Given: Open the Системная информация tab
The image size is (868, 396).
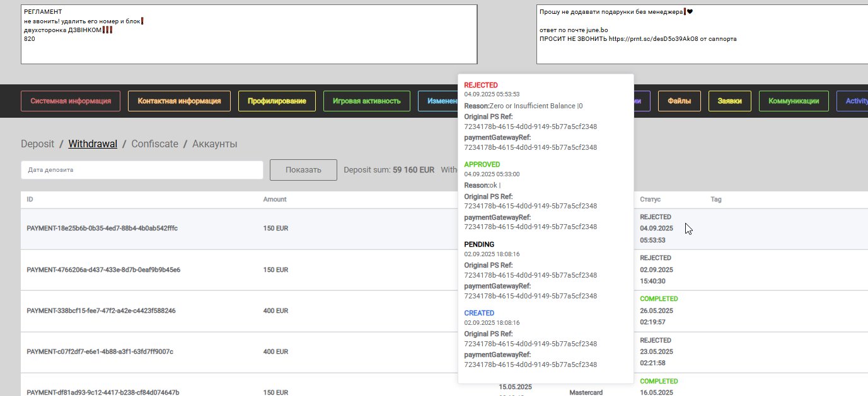Looking at the screenshot, I should click(71, 101).
